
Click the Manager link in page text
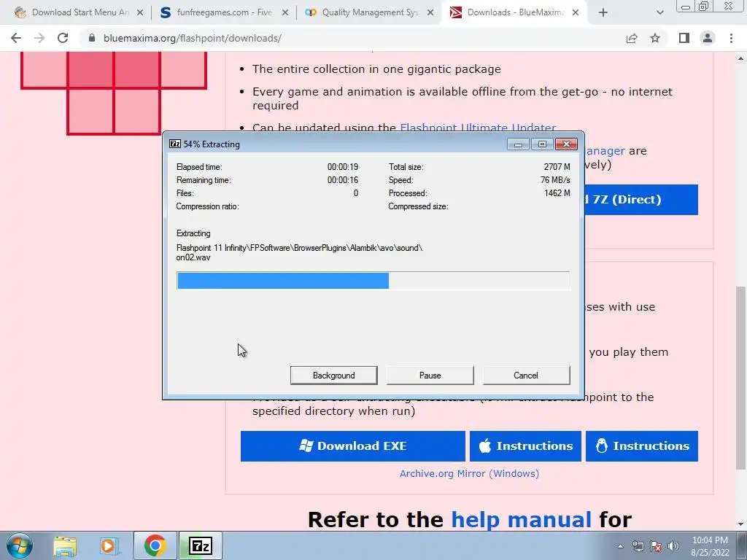[x=605, y=151]
